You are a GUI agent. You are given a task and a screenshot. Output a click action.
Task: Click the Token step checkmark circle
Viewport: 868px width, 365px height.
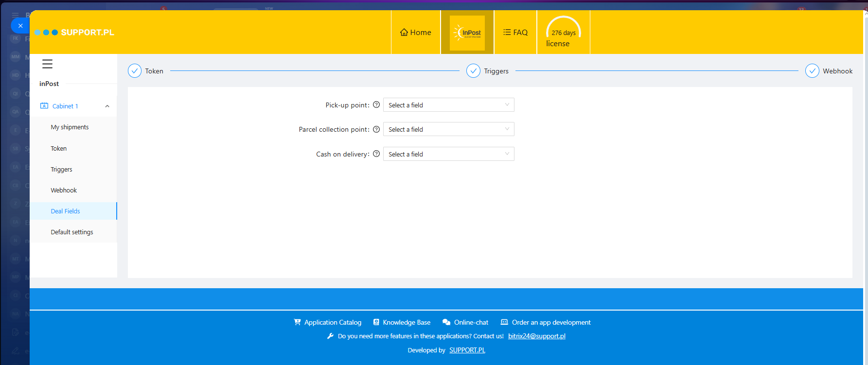(135, 71)
